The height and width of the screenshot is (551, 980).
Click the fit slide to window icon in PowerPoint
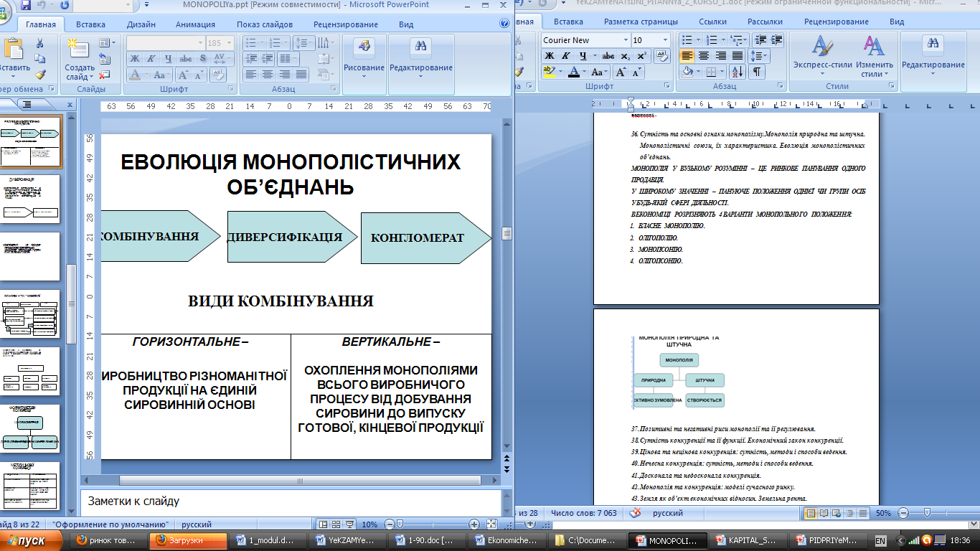[x=491, y=524]
